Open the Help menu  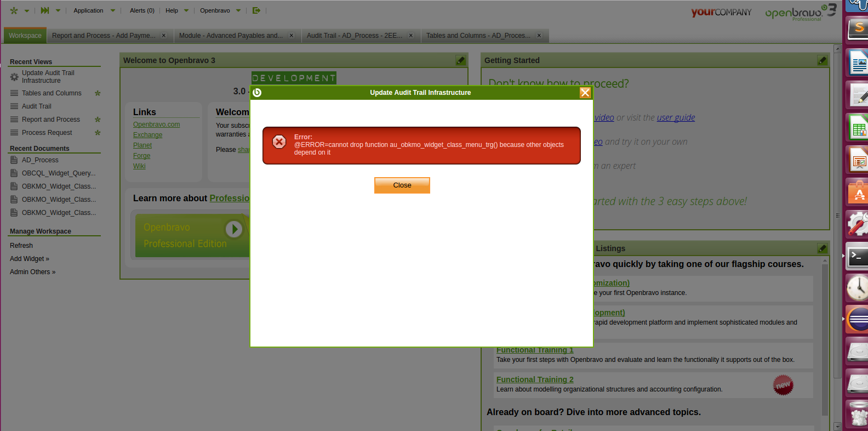172,10
